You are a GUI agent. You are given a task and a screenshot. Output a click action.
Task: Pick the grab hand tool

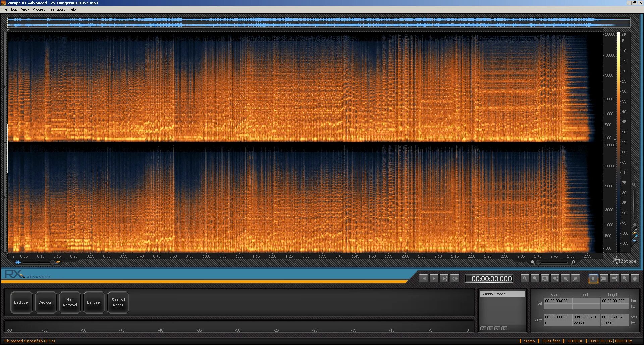tap(635, 279)
